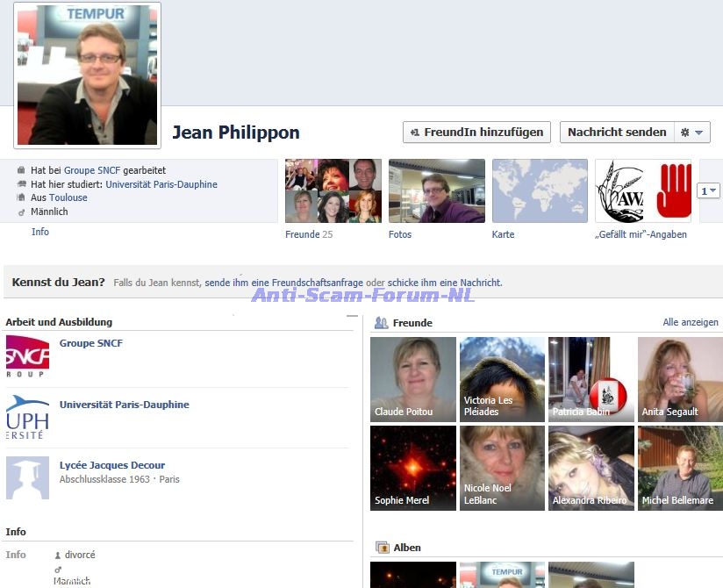Screen dimensions: 723x588
Task: Click the Paris-Dauphine university logo
Action: 27,417
